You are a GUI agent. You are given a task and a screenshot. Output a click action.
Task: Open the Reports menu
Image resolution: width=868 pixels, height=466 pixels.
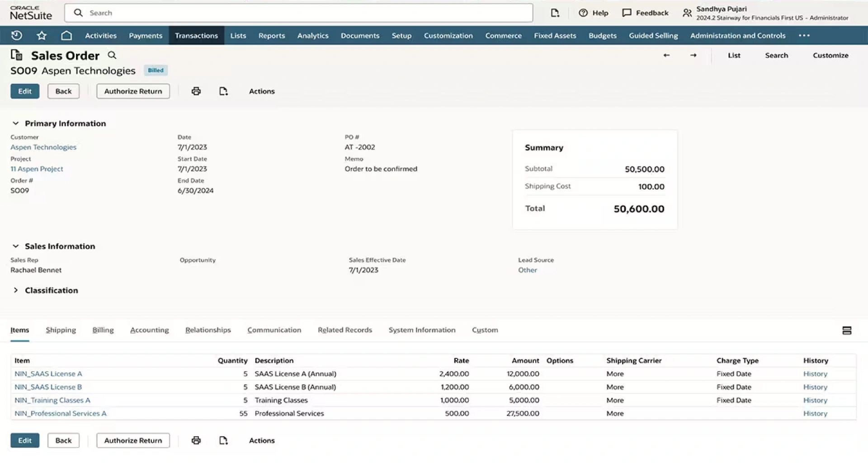click(x=272, y=35)
